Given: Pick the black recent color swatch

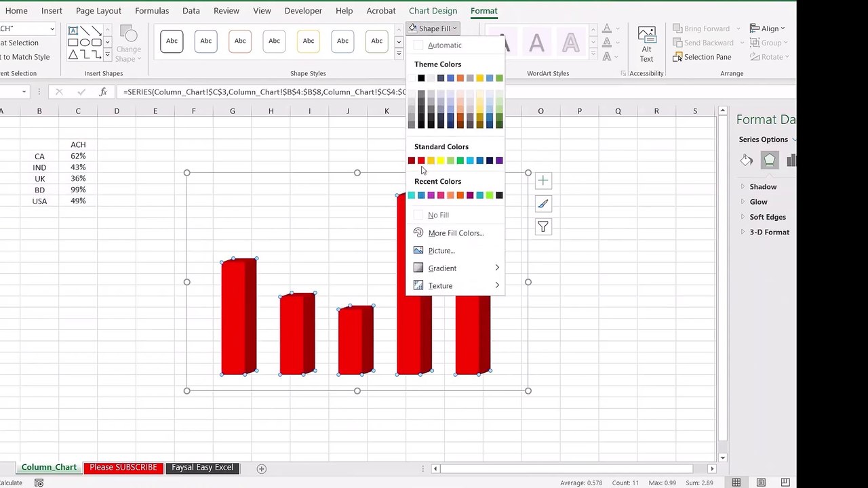Looking at the screenshot, I should 499,195.
